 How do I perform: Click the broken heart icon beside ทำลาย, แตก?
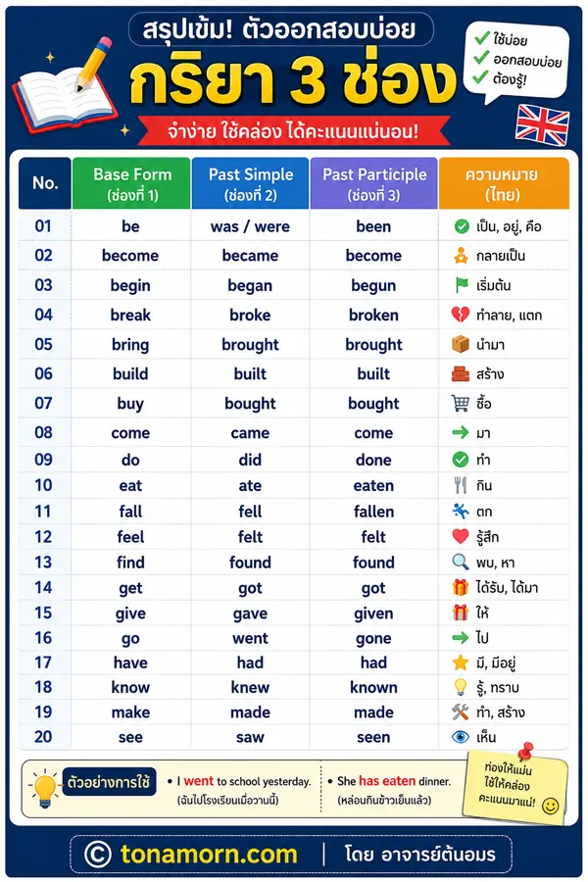[x=461, y=315]
